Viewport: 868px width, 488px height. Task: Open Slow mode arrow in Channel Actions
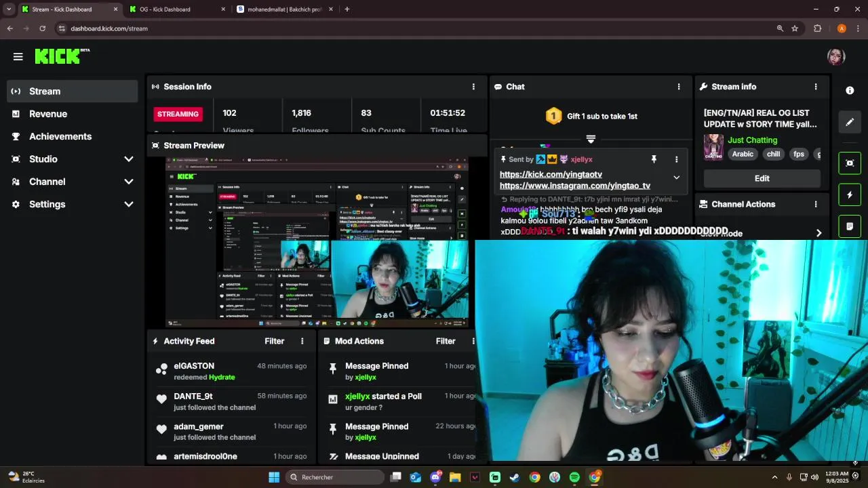pos(818,233)
